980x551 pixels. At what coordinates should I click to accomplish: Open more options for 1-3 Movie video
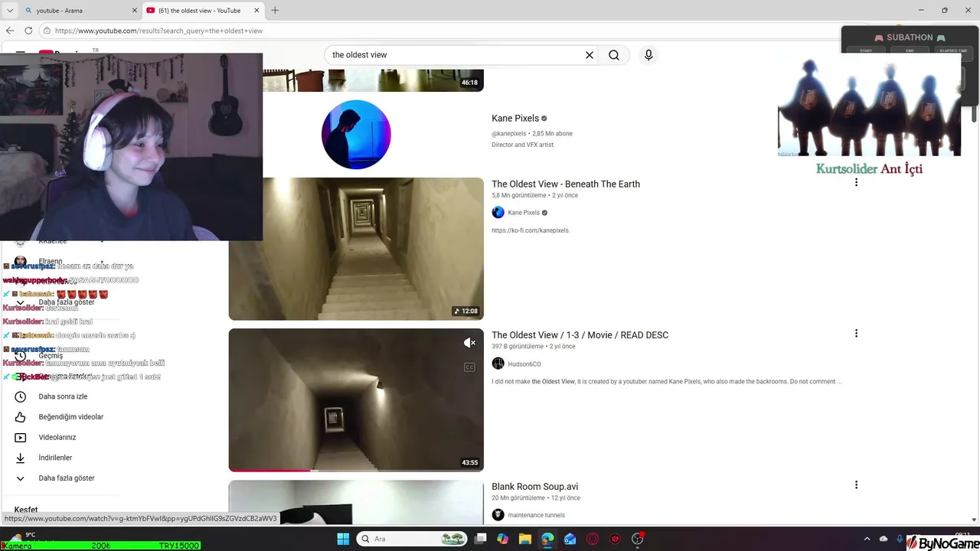pos(856,334)
